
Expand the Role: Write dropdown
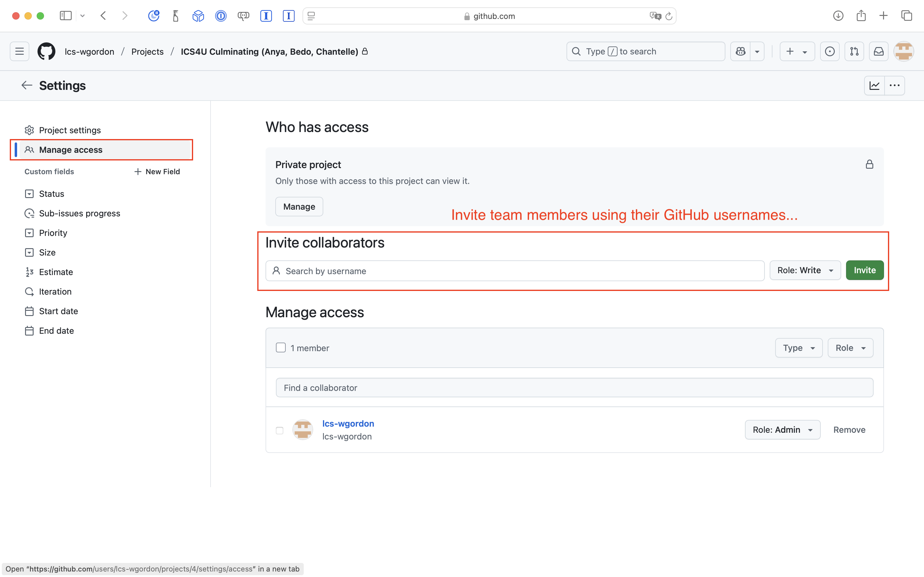coord(805,270)
